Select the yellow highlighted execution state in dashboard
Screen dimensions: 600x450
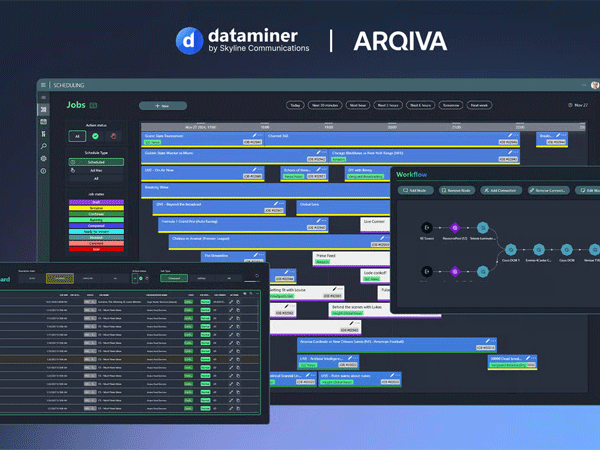tap(60, 278)
